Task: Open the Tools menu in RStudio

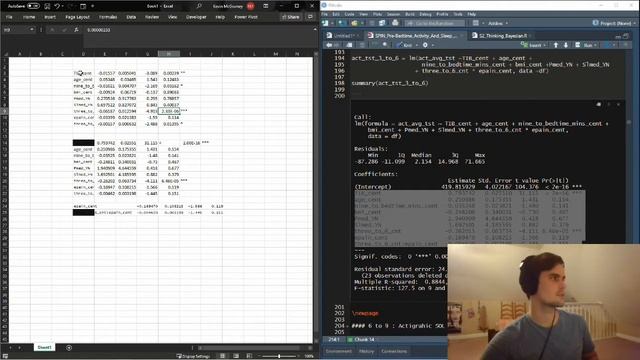Action: coord(458,14)
